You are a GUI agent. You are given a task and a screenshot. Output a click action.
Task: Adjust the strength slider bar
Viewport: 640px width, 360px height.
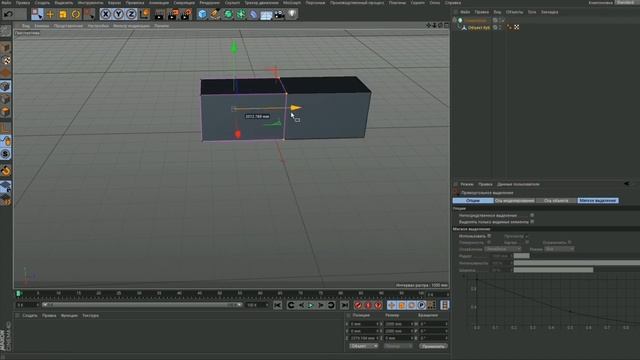(x=577, y=263)
